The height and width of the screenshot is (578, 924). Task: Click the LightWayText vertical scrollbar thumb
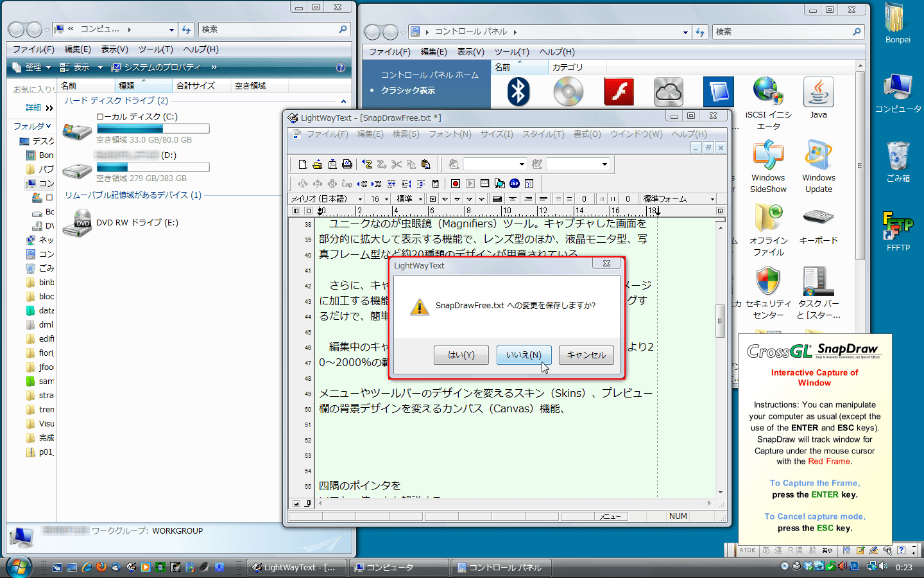pos(721,320)
